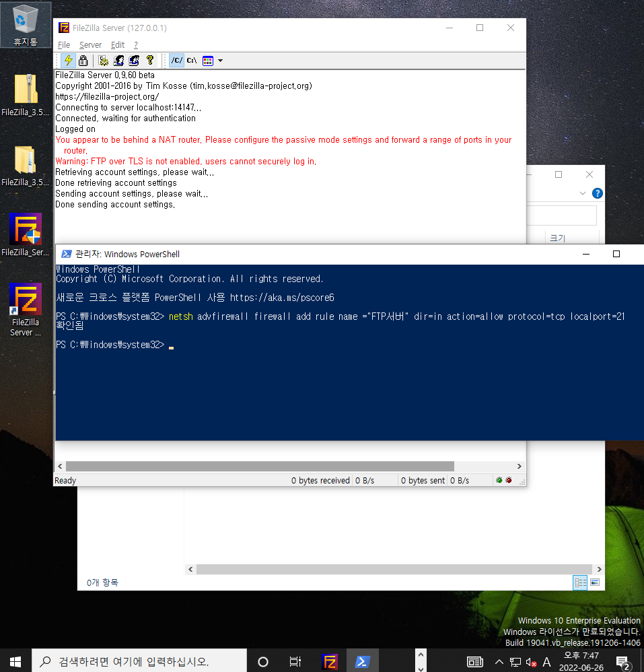Lock the server with the padlock icon
Image resolution: width=644 pixels, height=672 pixels.
tap(83, 61)
